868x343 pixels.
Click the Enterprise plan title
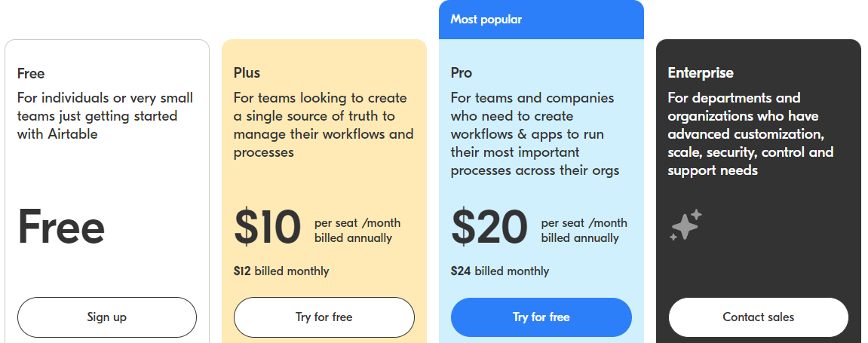(x=701, y=73)
